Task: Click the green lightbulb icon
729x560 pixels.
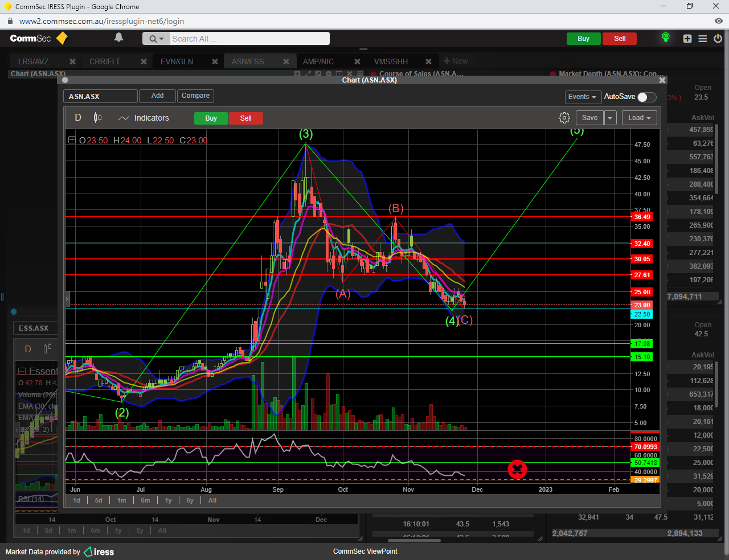Action: (x=665, y=38)
